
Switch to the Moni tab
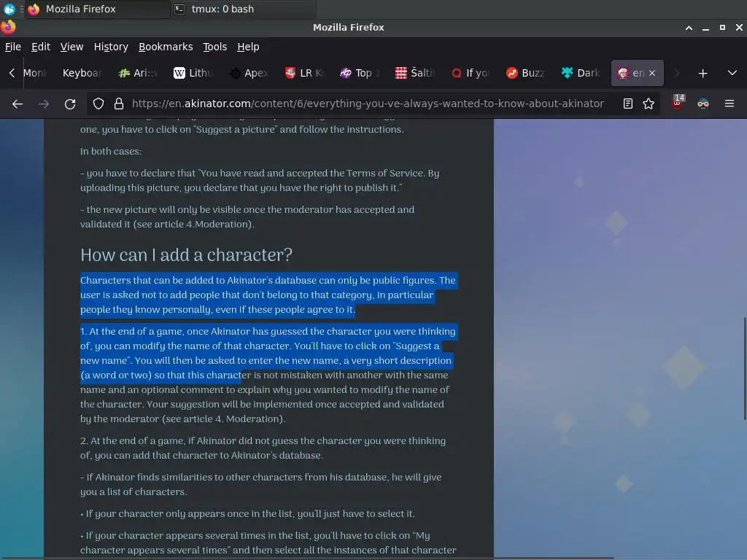pyautogui.click(x=35, y=74)
